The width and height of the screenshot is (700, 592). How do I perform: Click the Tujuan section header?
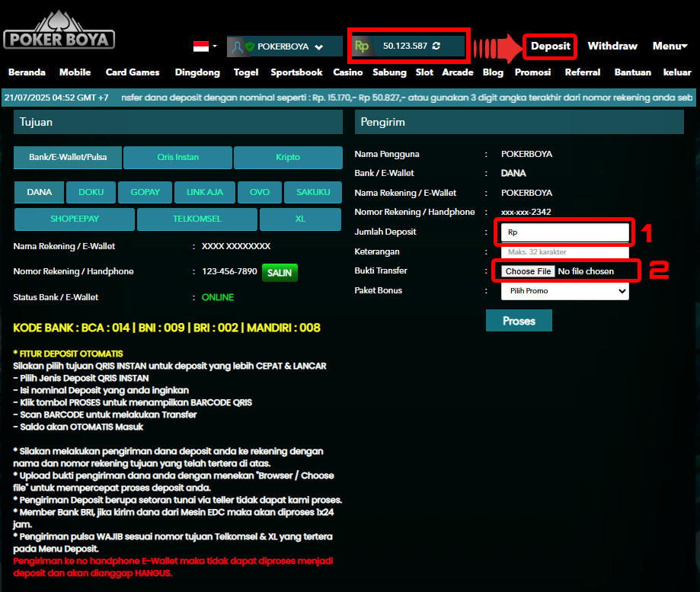coord(178,122)
